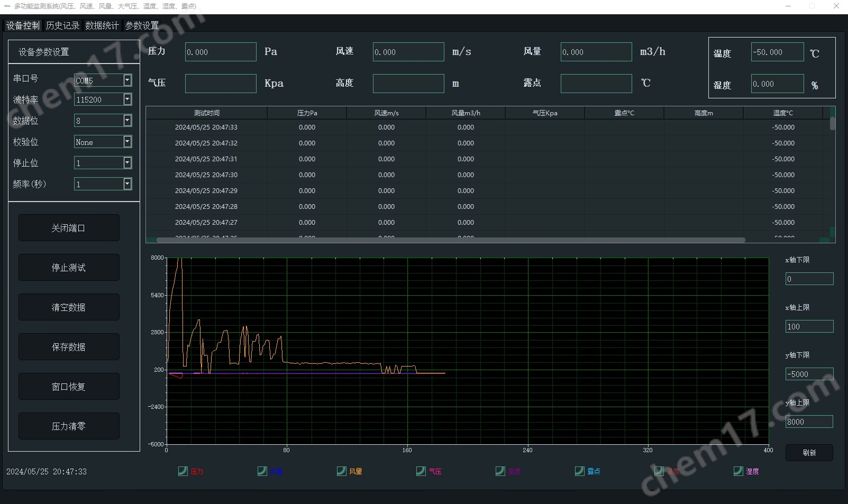
Task: Click the 清空数据 button
Action: tap(69, 307)
